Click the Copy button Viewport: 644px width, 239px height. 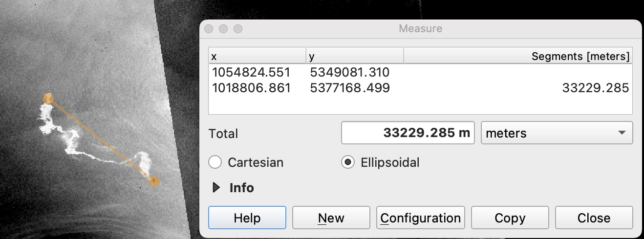(510, 218)
